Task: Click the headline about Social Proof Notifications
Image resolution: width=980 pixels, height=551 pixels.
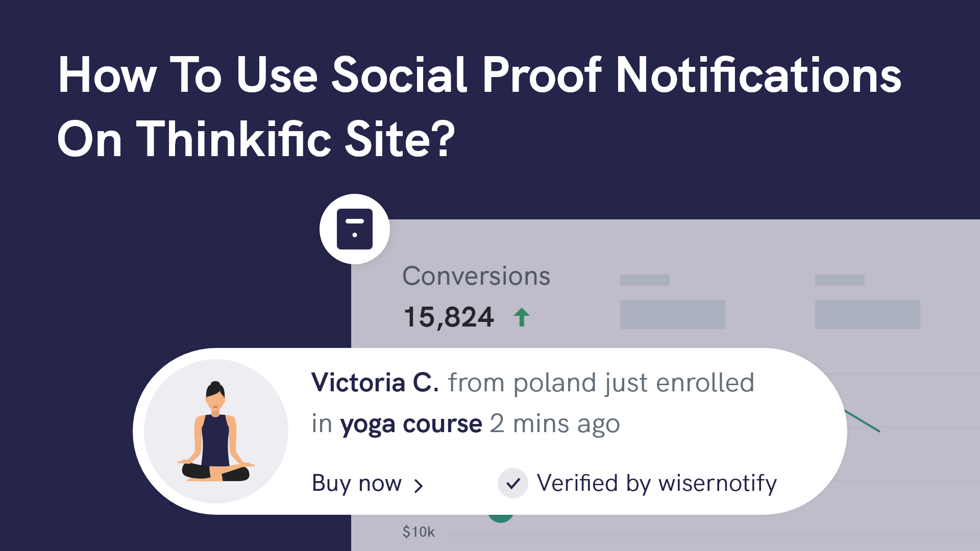Action: (479, 106)
